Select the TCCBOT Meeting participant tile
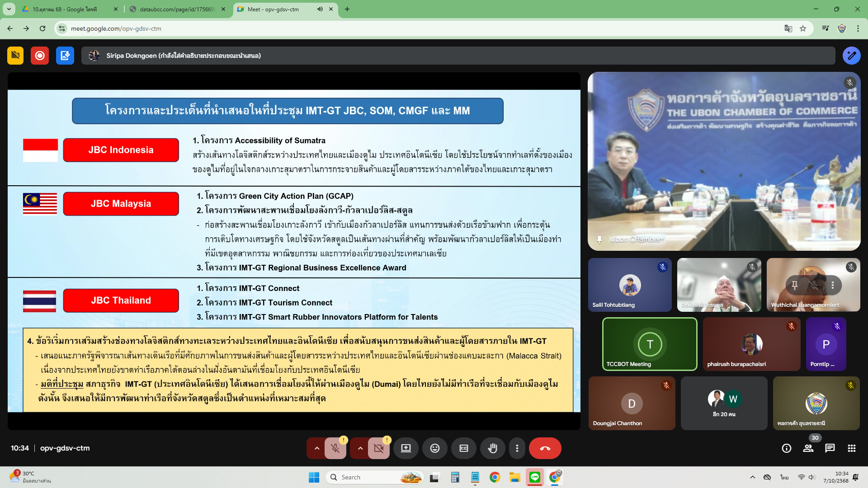Image resolution: width=868 pixels, height=488 pixels. [x=650, y=344]
